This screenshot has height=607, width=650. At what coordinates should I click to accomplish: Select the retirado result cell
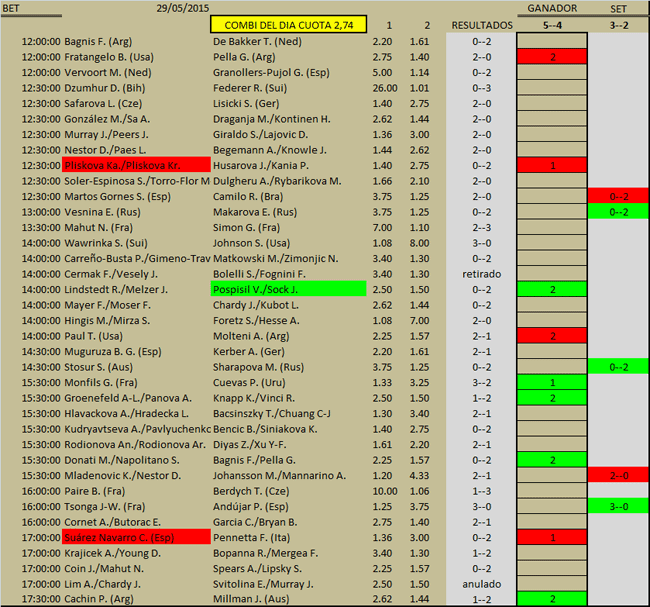point(482,274)
